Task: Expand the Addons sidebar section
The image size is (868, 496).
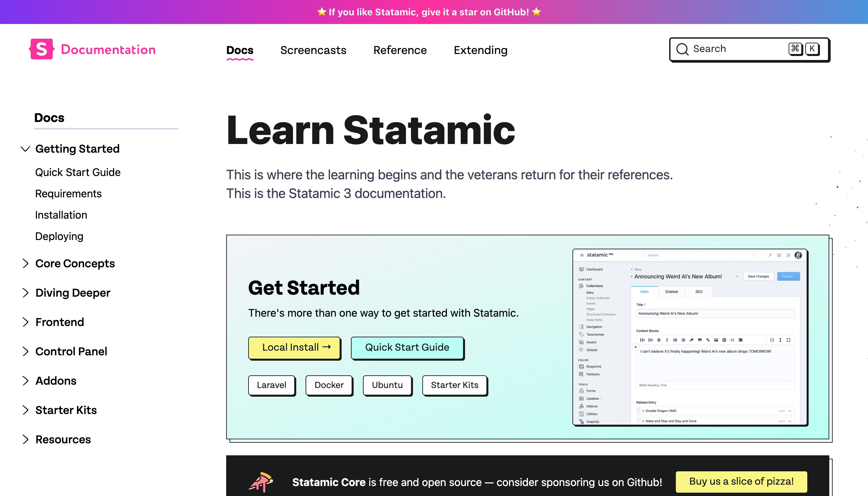Action: pyautogui.click(x=25, y=381)
